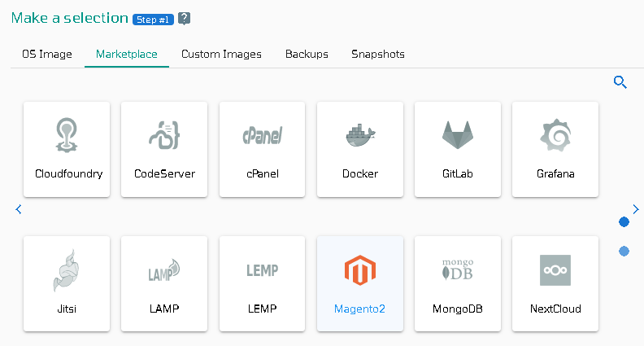Select the Cloudfoundry marketplace app
644x346 pixels.
67,149
